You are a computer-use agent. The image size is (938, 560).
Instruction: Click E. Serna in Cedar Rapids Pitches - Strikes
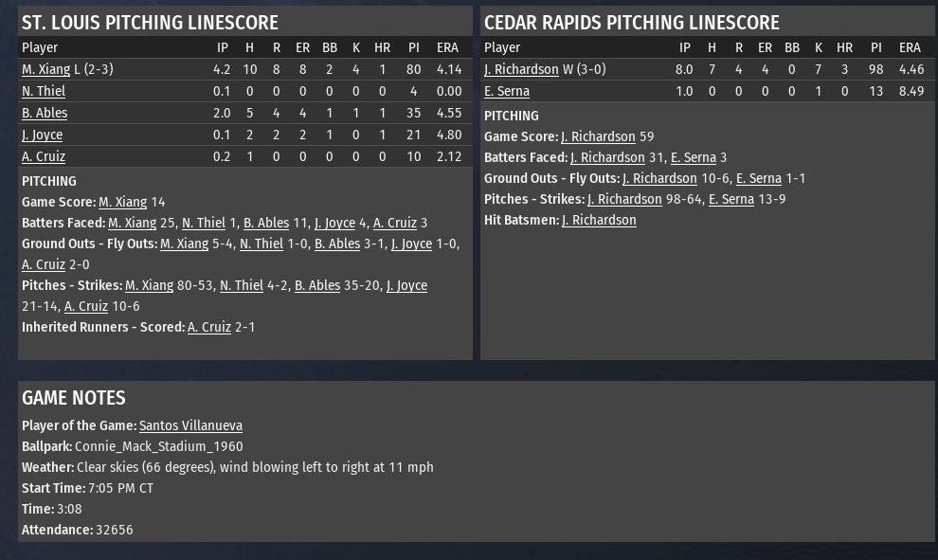tap(731, 199)
